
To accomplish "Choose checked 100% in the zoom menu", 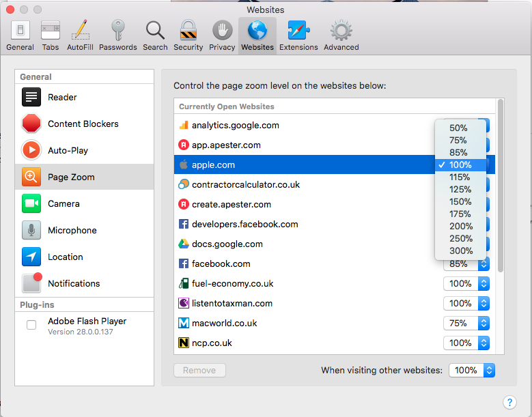I will tap(460, 164).
